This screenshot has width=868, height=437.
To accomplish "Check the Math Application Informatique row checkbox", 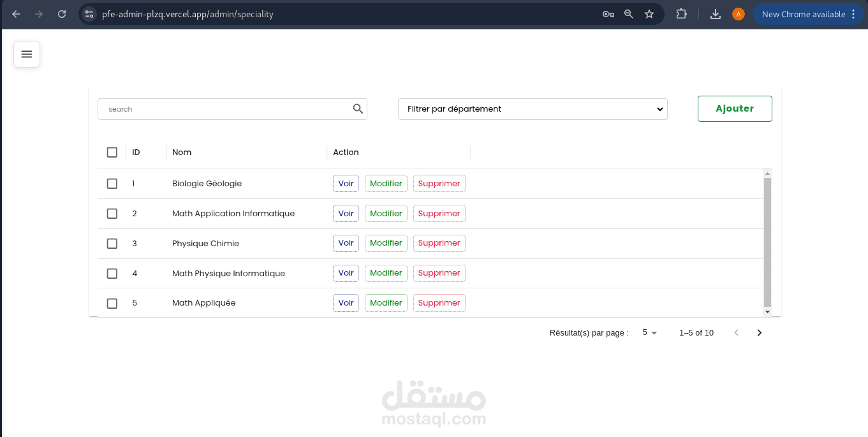I will (x=112, y=213).
